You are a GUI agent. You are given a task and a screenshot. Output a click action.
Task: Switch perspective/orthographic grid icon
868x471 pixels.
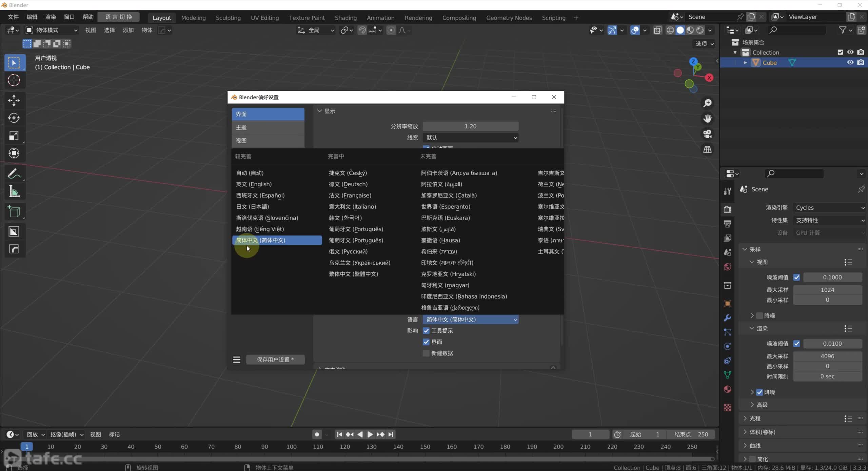pyautogui.click(x=707, y=149)
